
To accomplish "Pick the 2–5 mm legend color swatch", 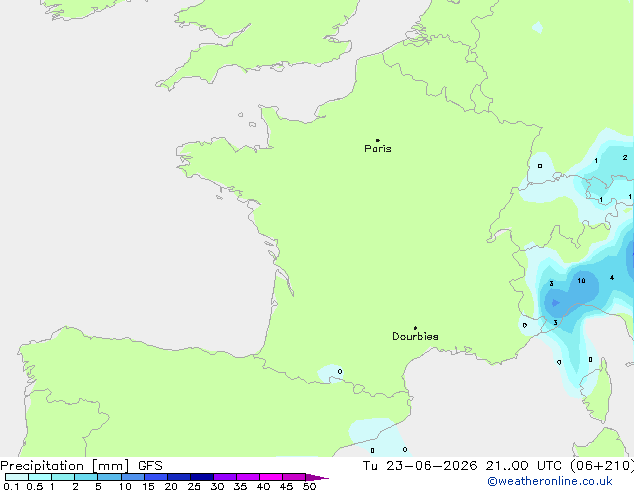I will tap(86, 477).
